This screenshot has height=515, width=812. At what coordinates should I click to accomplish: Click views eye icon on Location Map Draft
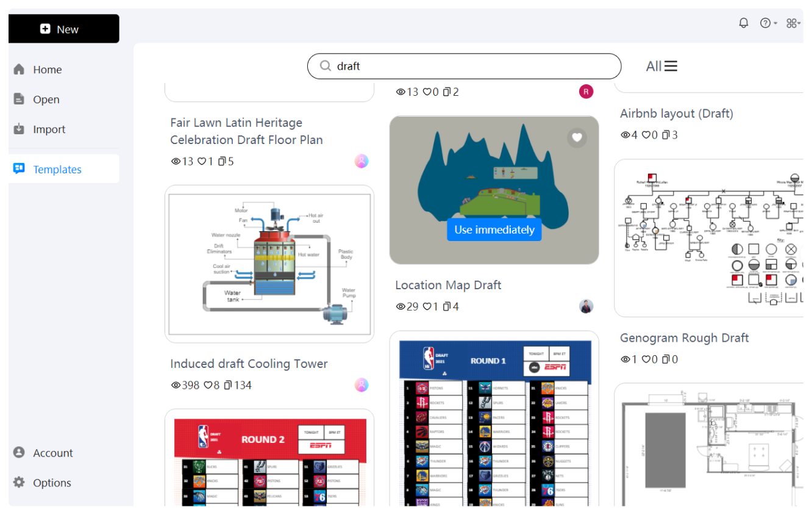coord(401,306)
